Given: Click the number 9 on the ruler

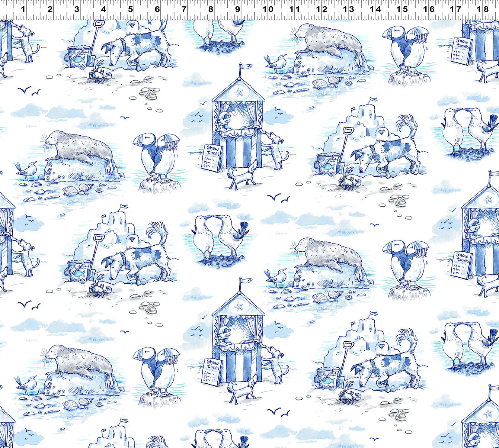Looking at the screenshot, I should pos(237,9).
